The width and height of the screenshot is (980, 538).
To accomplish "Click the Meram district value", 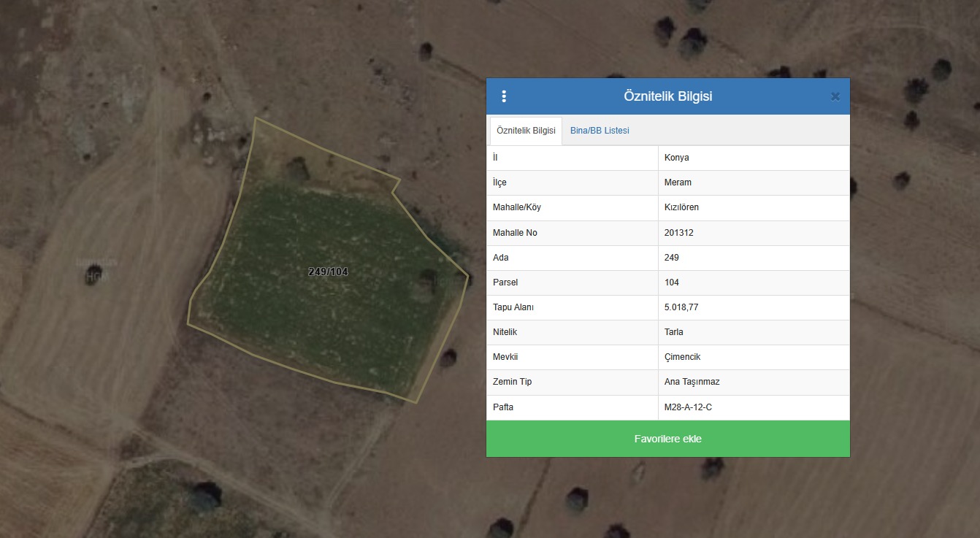I will pyautogui.click(x=678, y=182).
